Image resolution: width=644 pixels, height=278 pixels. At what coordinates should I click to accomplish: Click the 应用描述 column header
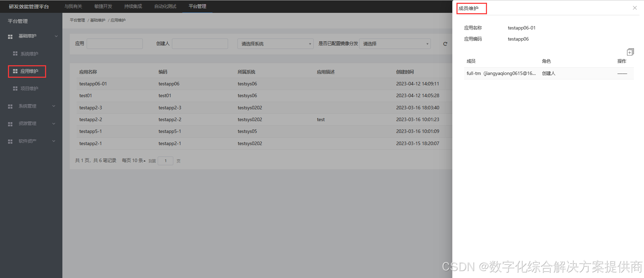click(326, 72)
